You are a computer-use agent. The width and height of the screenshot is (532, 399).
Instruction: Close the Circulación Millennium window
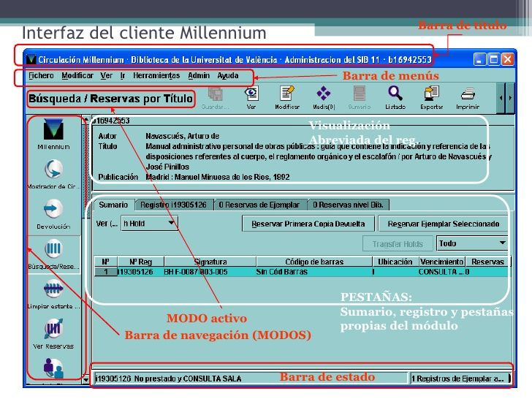508,60
